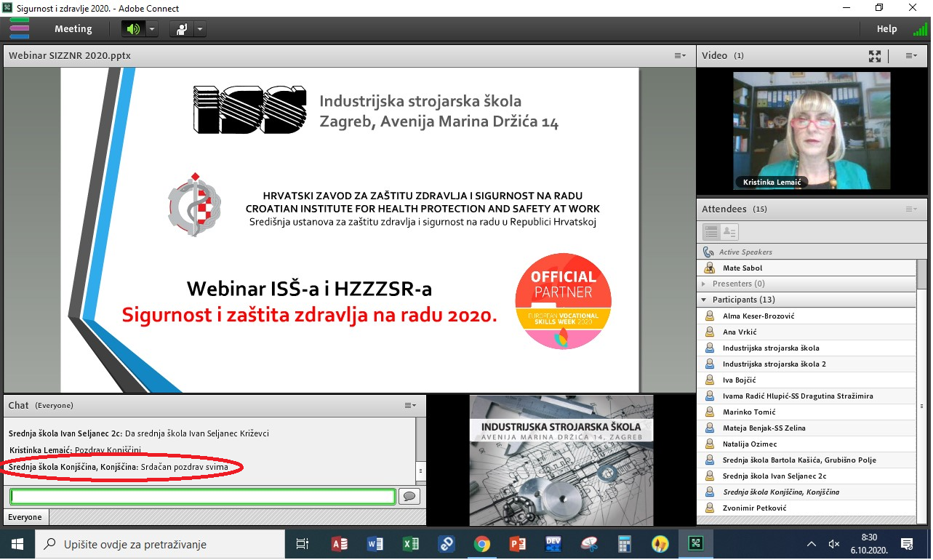Open Windows Task View
The image size is (933, 560).
[x=303, y=543]
